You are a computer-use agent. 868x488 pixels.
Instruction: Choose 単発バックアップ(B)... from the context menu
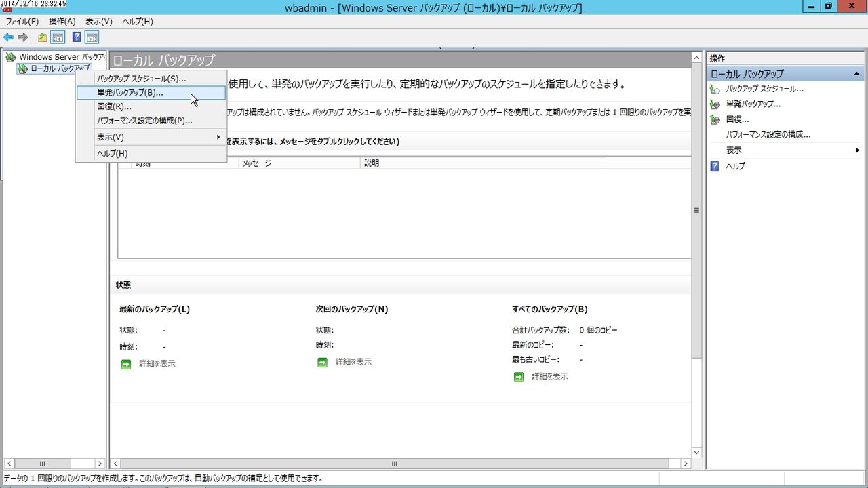[151, 93]
